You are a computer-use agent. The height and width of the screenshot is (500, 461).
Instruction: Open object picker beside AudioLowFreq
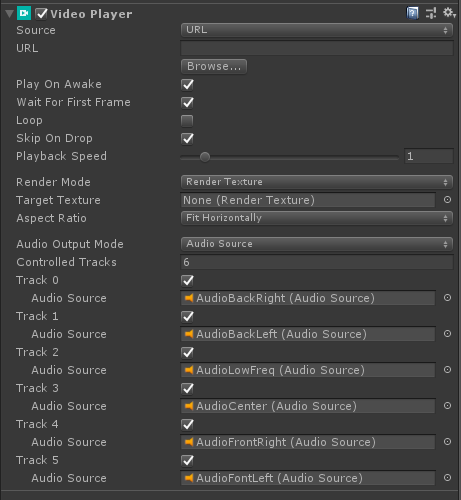click(x=447, y=370)
